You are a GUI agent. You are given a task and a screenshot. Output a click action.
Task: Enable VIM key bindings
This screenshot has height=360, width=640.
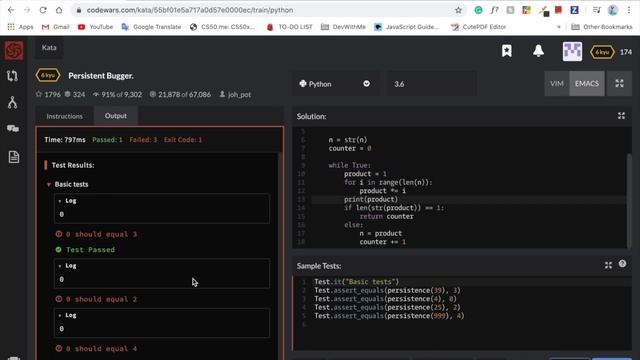(x=556, y=84)
